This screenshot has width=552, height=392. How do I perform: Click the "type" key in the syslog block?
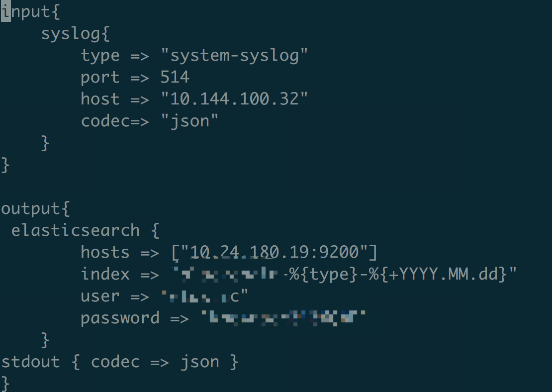(100, 55)
